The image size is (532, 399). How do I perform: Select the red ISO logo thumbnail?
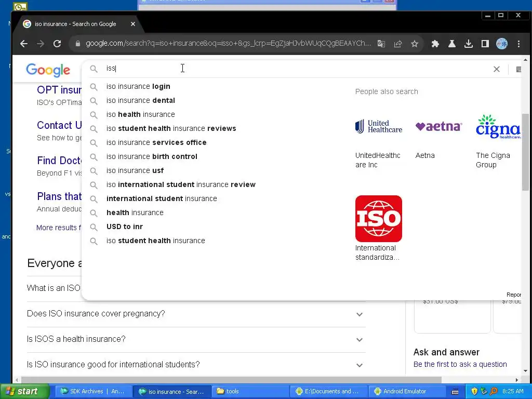point(379,219)
